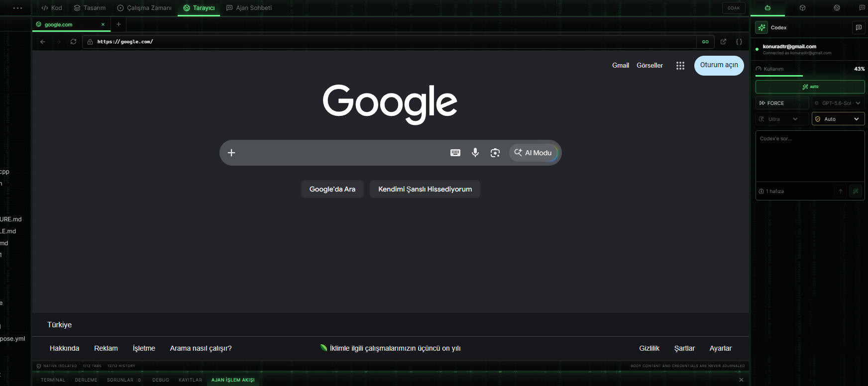Open the chat button next to Codex

click(859, 27)
